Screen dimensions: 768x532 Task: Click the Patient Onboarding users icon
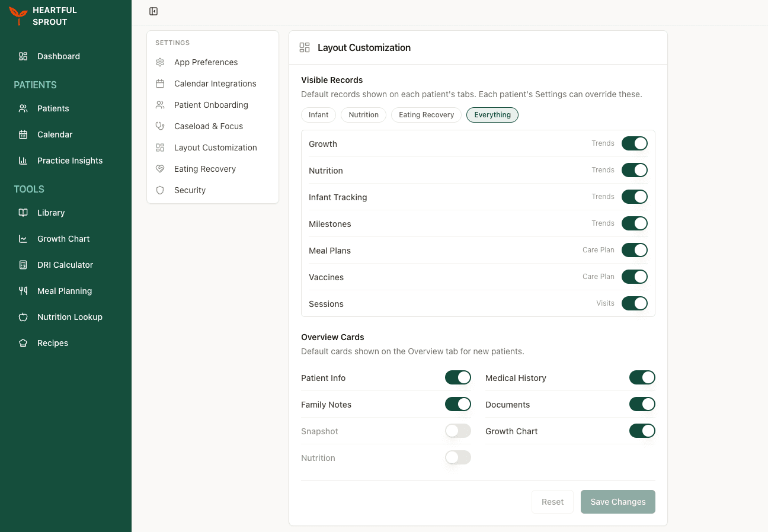160,105
